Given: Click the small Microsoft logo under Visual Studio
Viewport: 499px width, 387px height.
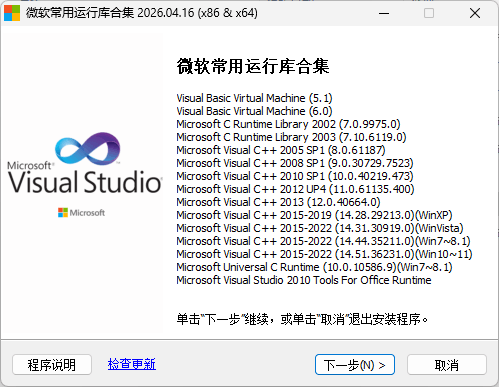Looking at the screenshot, I should point(81,213).
